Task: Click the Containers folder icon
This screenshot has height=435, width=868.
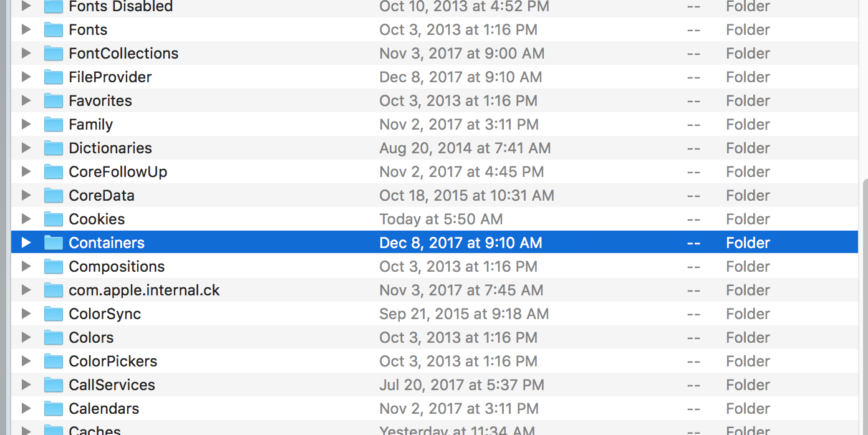Action: click(x=54, y=242)
